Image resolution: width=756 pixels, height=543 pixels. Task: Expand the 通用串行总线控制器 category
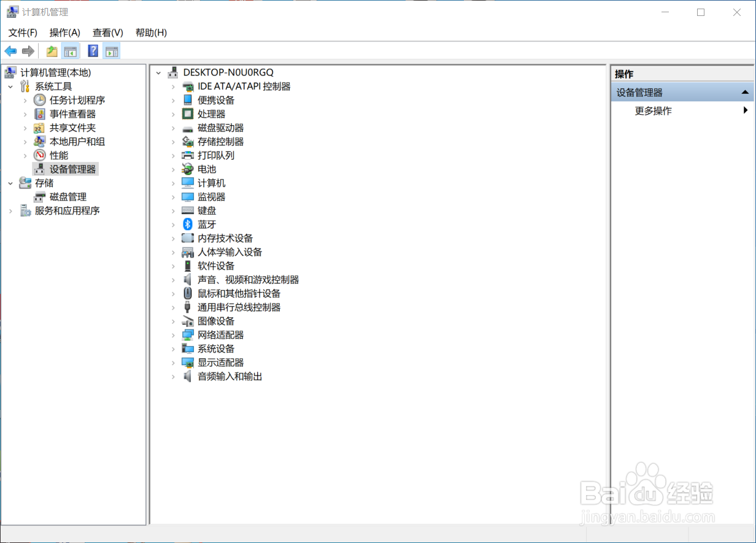click(174, 307)
